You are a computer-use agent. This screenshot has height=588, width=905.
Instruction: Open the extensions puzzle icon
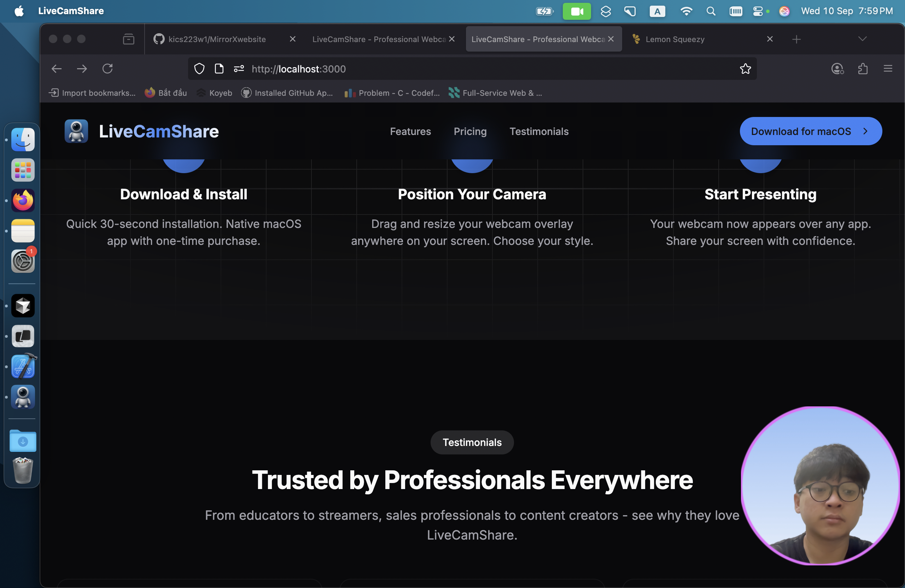coord(863,69)
